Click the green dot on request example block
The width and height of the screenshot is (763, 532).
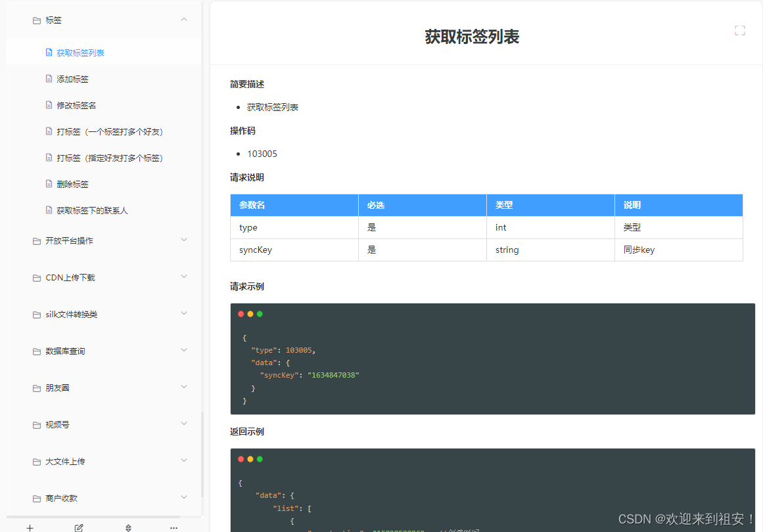[260, 314]
